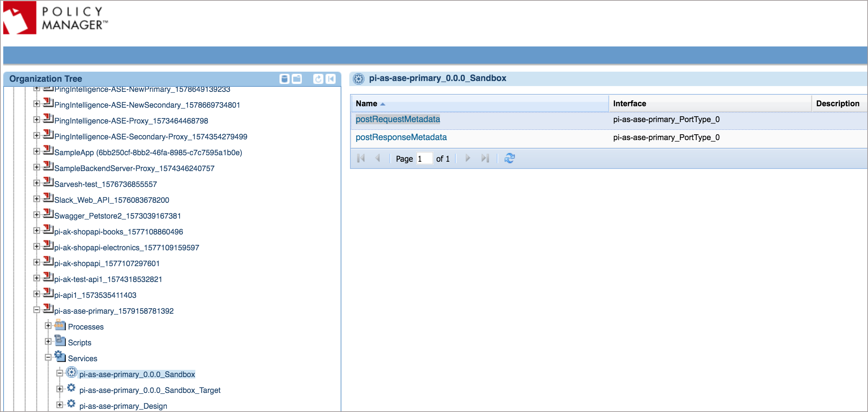This screenshot has width=868, height=412.
Task: Click the gear icon of pi-as-ase-primary_0.0.0_Sandbox tree node
Action: (x=72, y=372)
